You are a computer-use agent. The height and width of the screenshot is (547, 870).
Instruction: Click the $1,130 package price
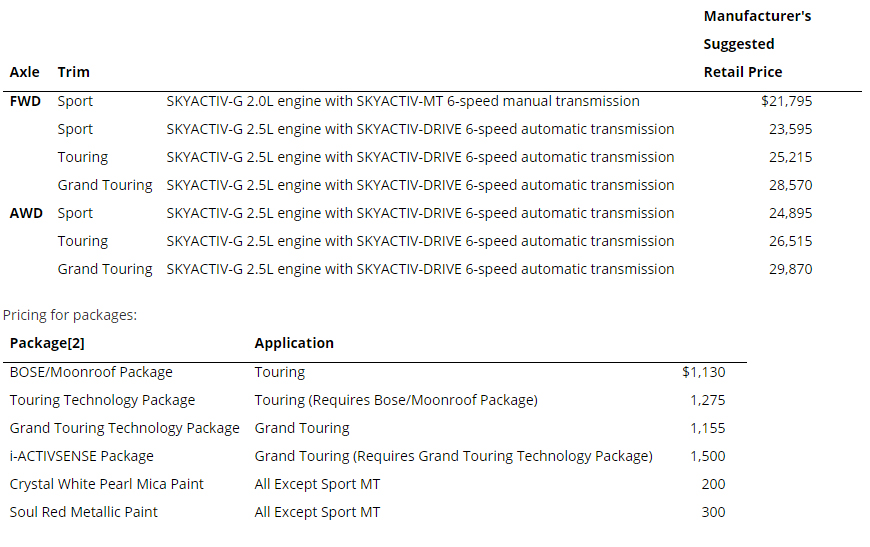pyautogui.click(x=703, y=372)
